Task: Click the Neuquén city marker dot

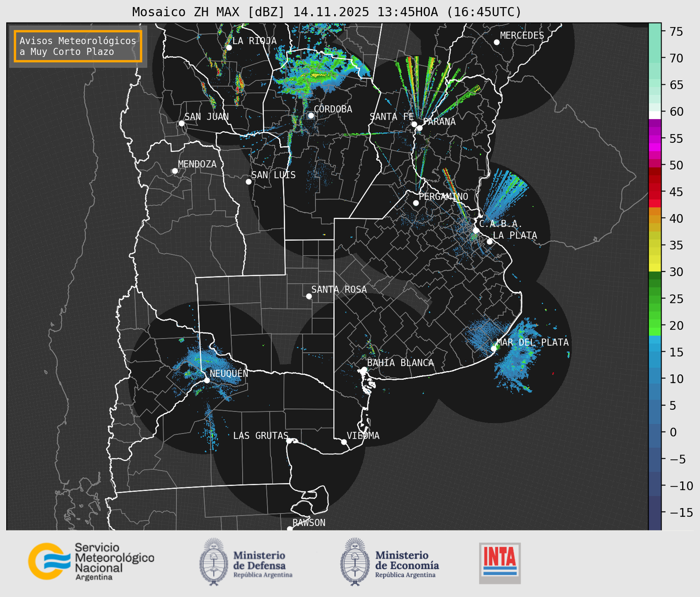Action: tap(207, 380)
